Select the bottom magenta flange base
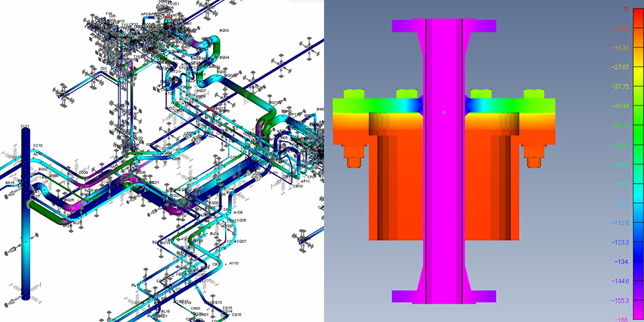This screenshot has width=644, height=322. tap(444, 296)
